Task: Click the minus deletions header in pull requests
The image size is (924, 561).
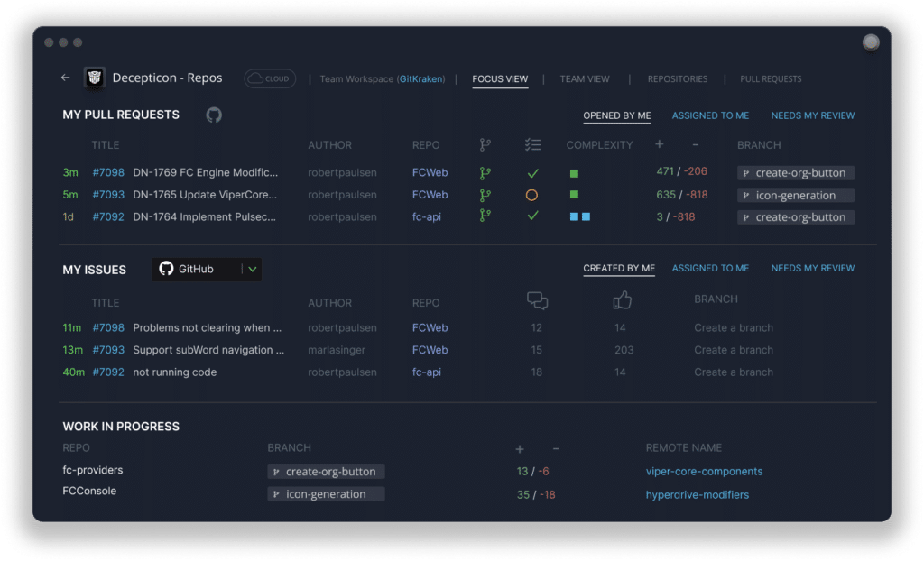Action: point(696,144)
